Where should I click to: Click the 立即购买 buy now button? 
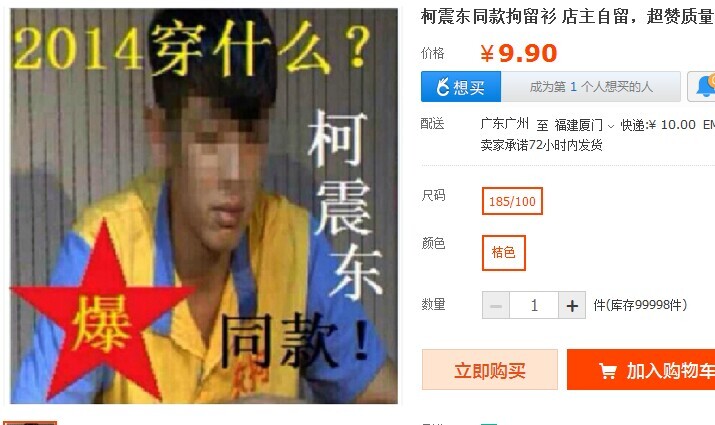[x=490, y=370]
